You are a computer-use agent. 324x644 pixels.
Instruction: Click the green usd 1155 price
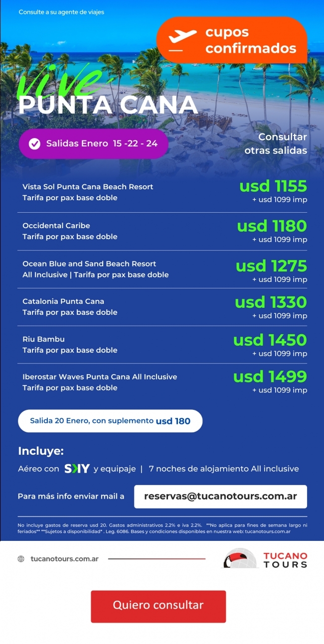click(273, 187)
